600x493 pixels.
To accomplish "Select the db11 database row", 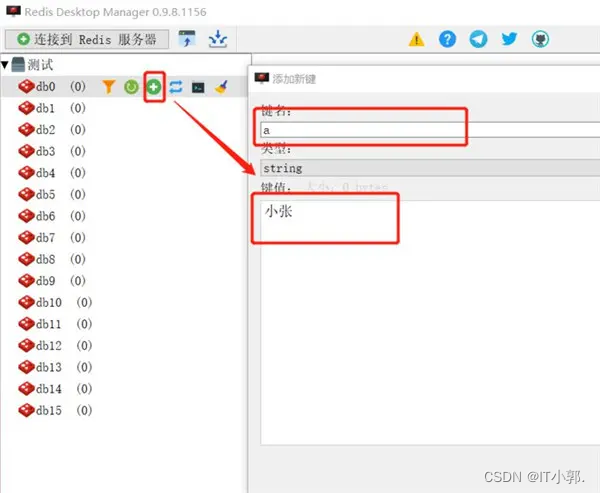I will point(124,324).
